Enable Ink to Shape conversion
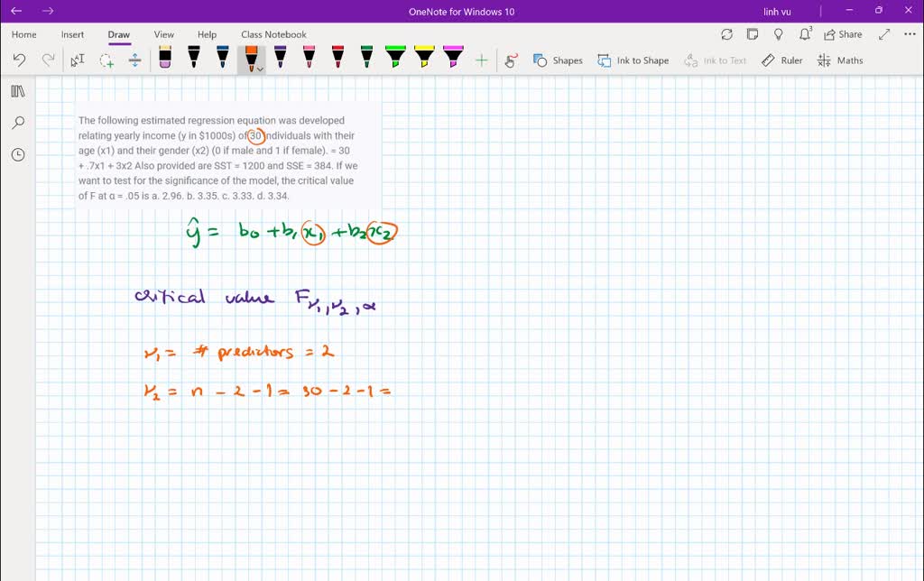This screenshot has width=924, height=581. [x=633, y=60]
